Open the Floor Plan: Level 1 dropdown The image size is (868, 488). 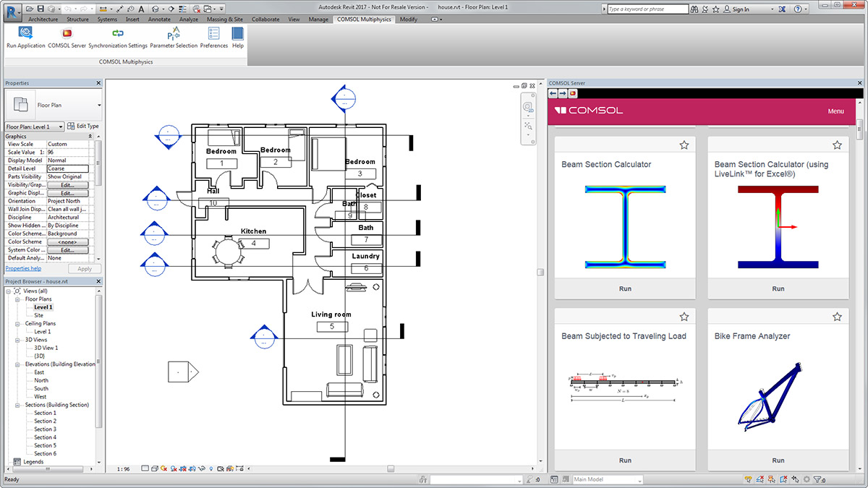click(x=60, y=127)
